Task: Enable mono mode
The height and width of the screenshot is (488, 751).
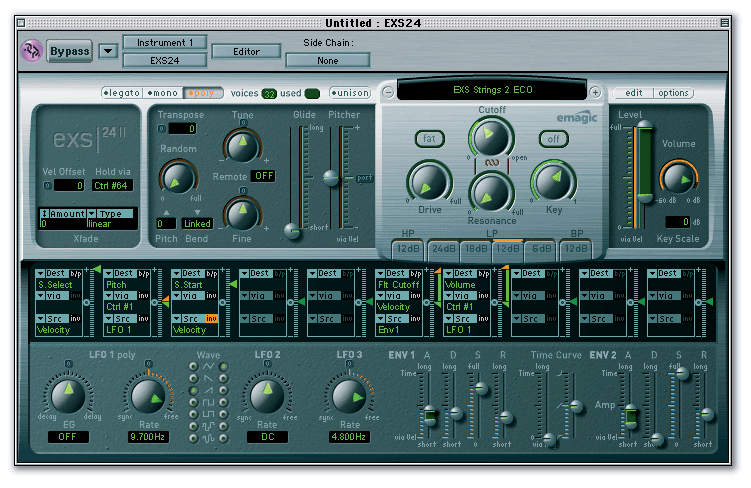Action: click(163, 93)
